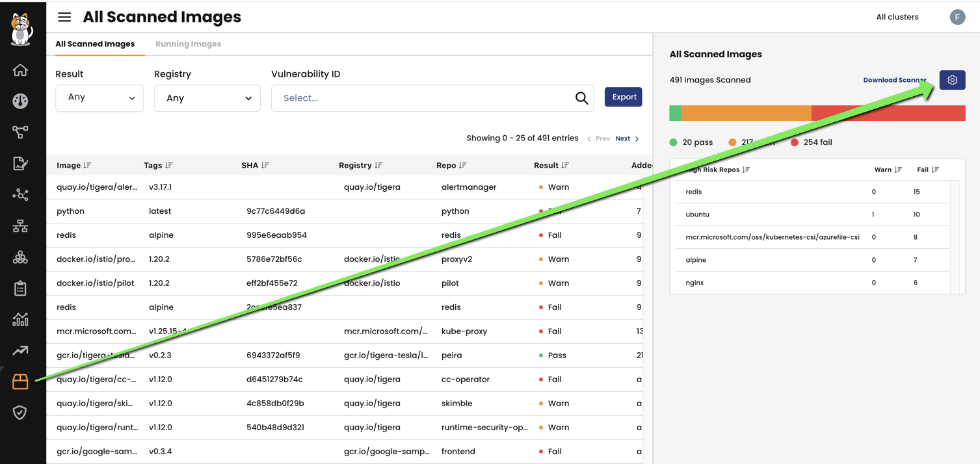980x464 pixels.
Task: Click the home icon in sidebar
Action: click(20, 70)
